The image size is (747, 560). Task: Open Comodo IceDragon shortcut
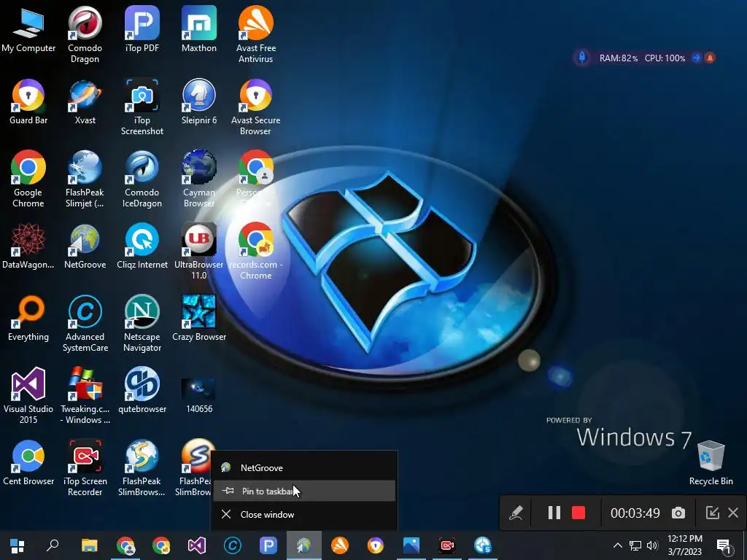pos(142,179)
